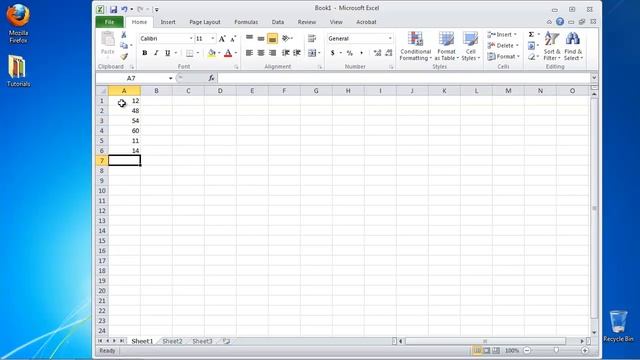Open the Name Box dropdown arrow
Image resolution: width=640 pixels, height=360 pixels.
click(x=170, y=78)
